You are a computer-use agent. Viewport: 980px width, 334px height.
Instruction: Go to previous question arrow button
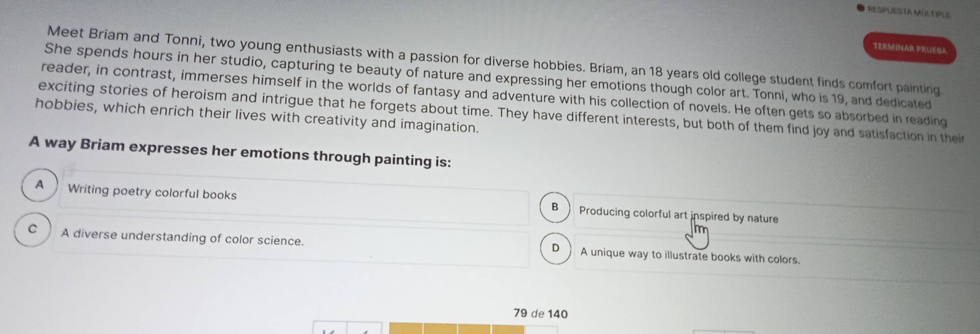pos(365,328)
